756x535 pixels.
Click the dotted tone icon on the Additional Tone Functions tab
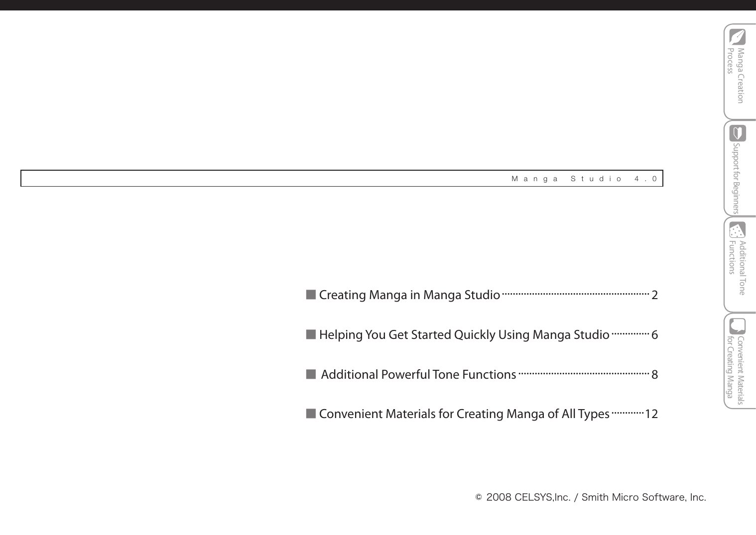(x=738, y=230)
